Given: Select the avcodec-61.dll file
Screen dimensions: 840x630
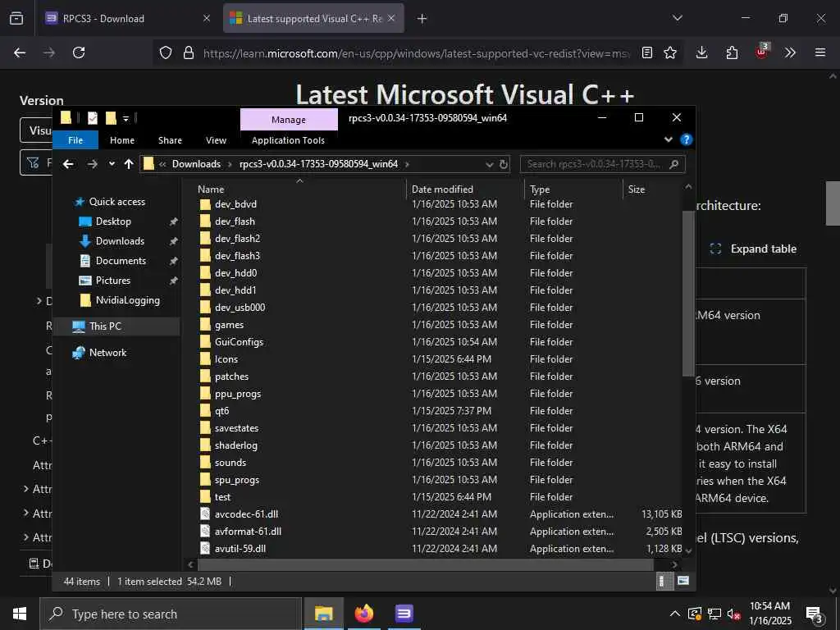Looking at the screenshot, I should click(x=246, y=514).
